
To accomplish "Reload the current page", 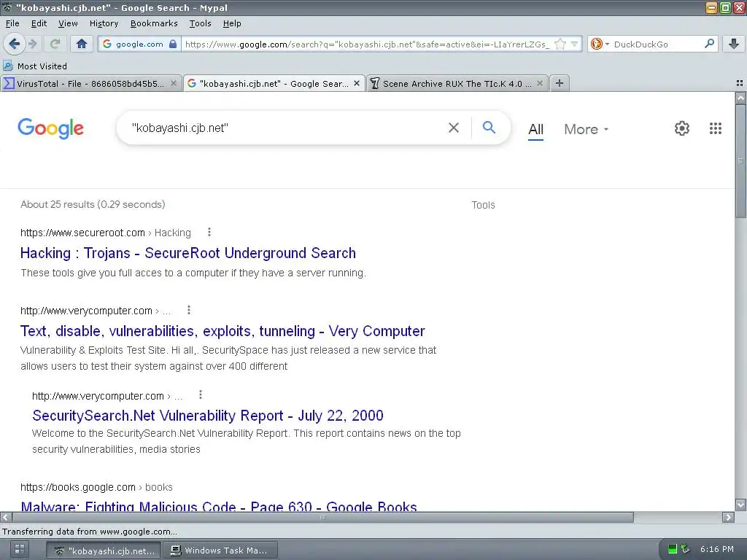I will 55,44.
